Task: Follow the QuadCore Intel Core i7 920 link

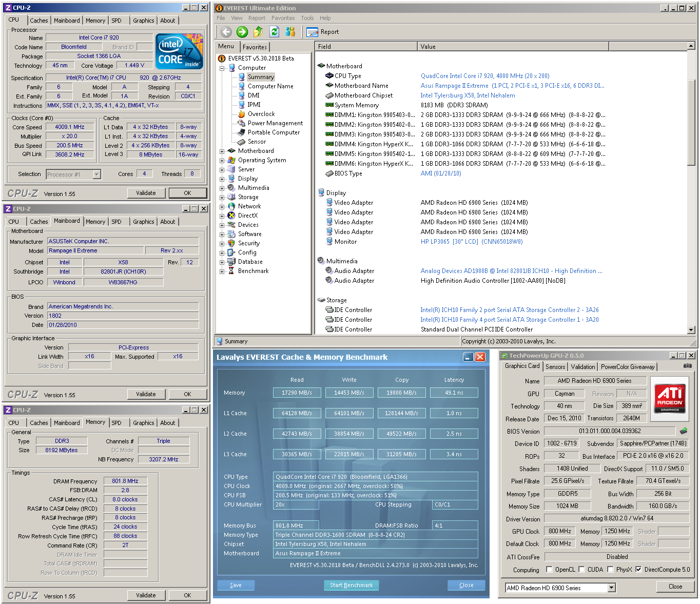Action: 485,76
